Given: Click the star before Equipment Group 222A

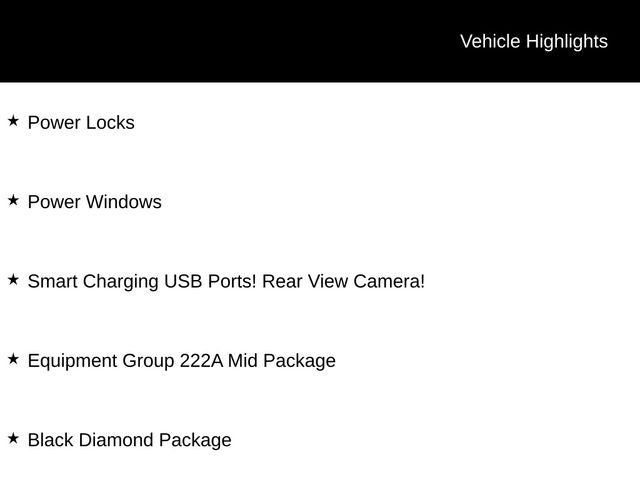Looking at the screenshot, I should [13, 358].
